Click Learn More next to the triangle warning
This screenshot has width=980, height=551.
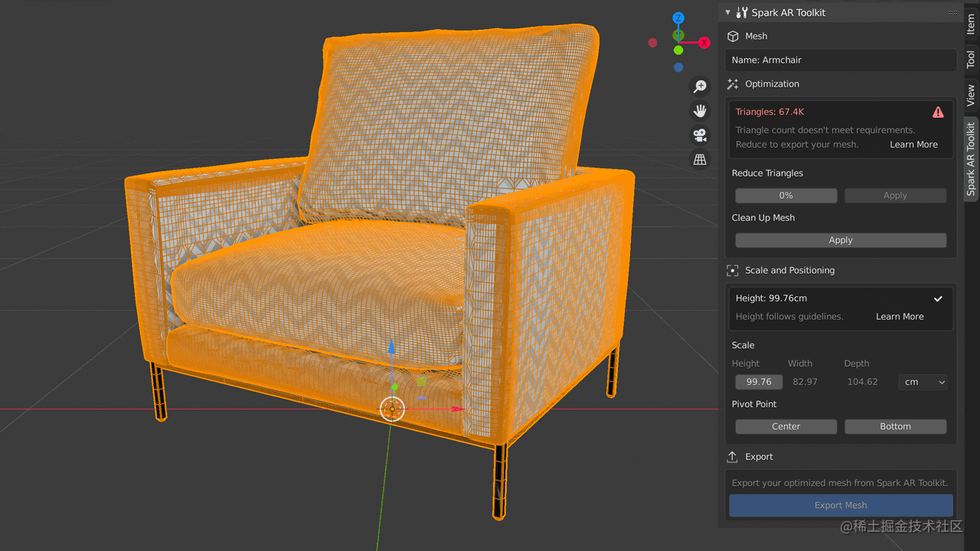click(x=913, y=144)
